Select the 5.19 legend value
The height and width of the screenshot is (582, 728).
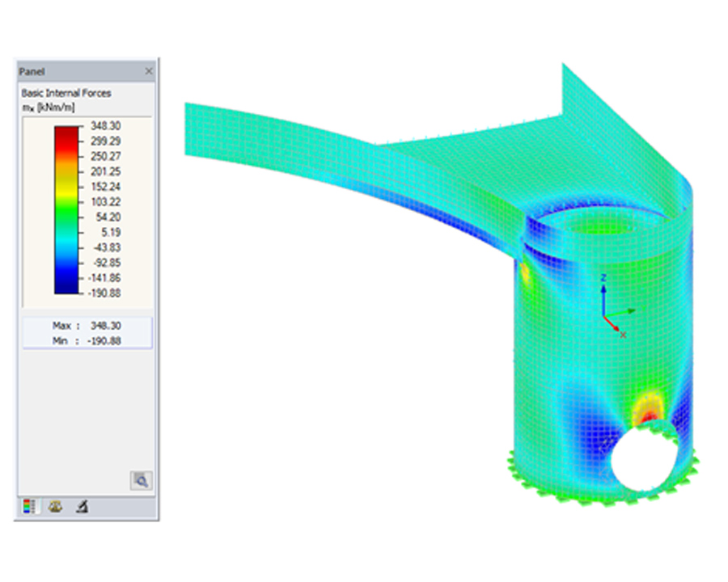[x=111, y=232]
